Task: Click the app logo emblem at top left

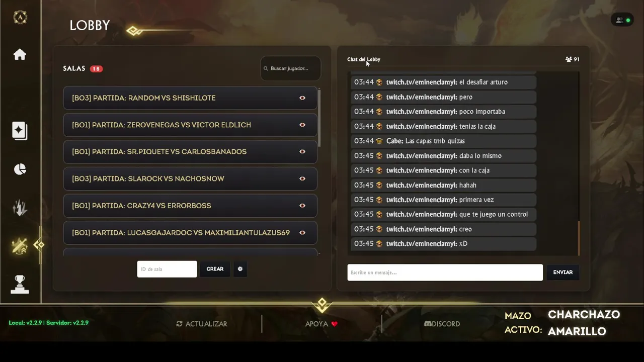Action: click(20, 17)
